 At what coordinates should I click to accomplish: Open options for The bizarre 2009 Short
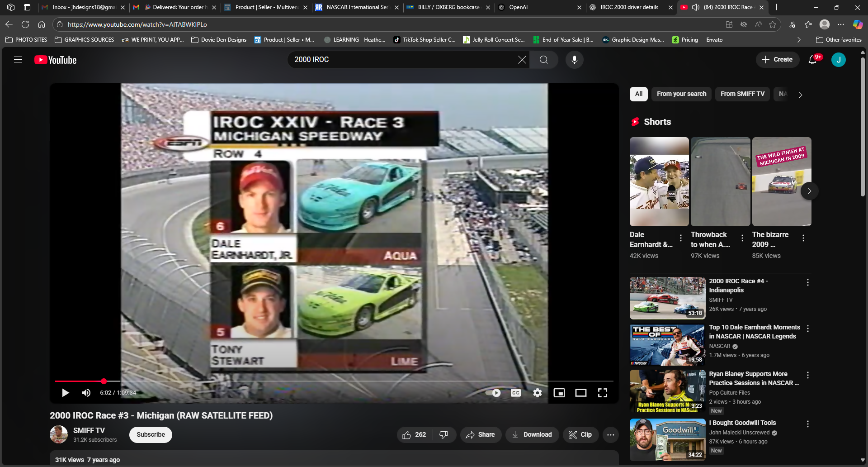[x=803, y=238]
